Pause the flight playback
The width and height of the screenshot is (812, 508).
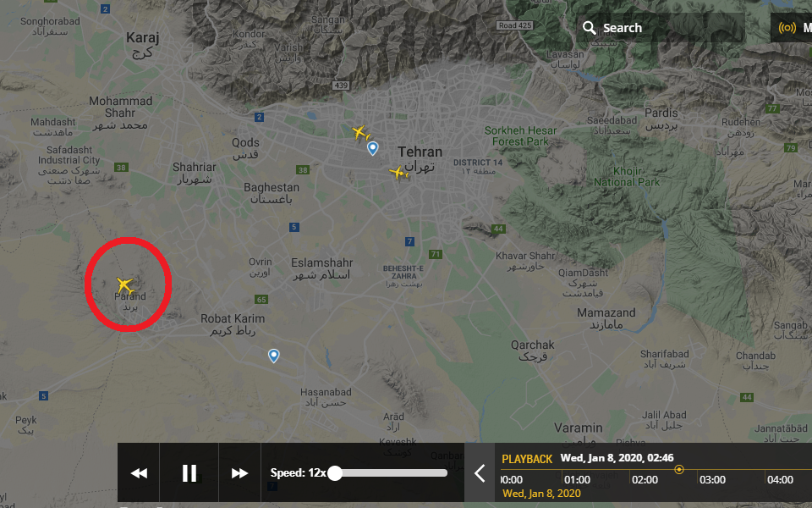point(189,472)
